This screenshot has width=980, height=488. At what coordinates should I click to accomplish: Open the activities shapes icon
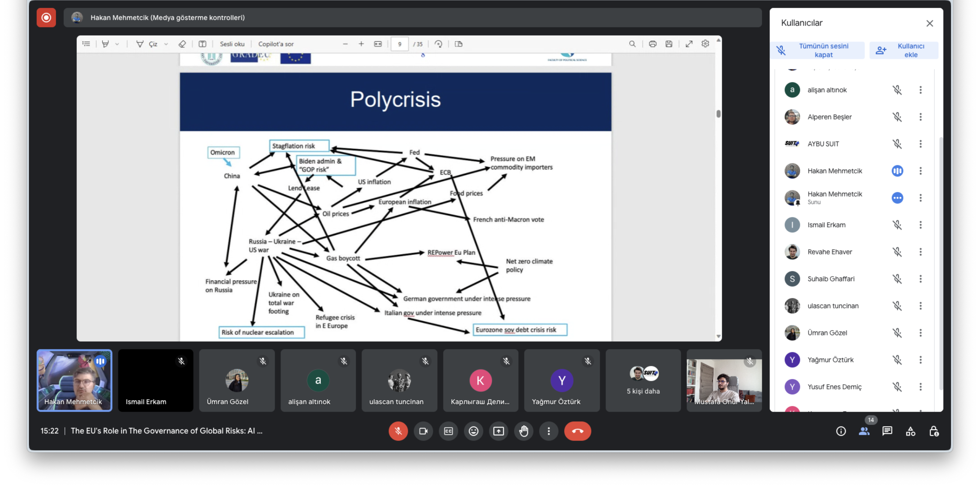coord(910,431)
